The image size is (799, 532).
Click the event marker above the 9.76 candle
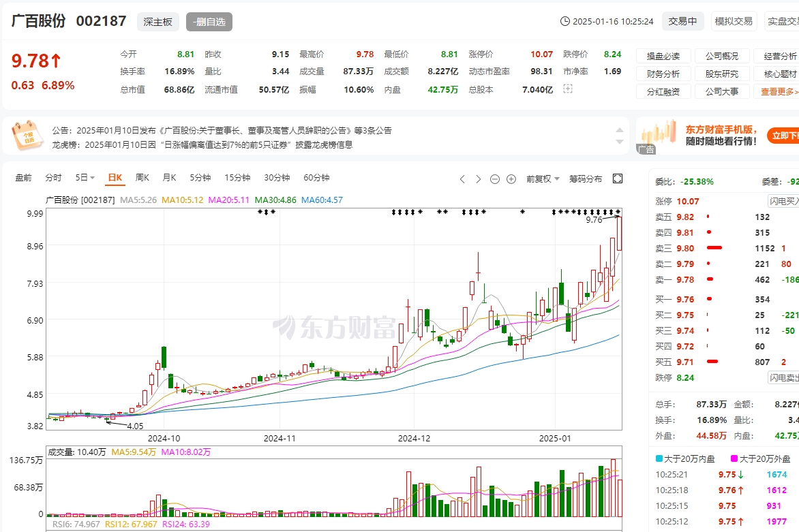pyautogui.click(x=618, y=212)
